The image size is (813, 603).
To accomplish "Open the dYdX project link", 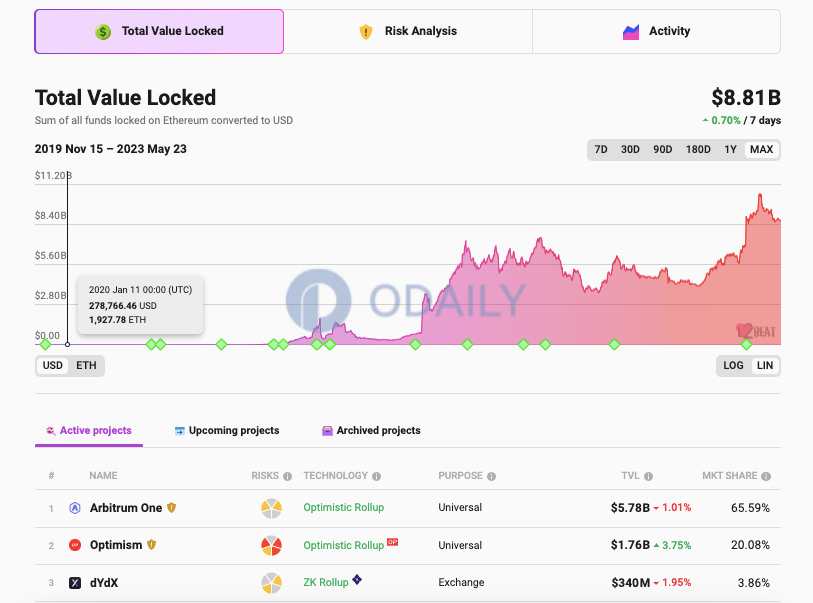I will [104, 583].
